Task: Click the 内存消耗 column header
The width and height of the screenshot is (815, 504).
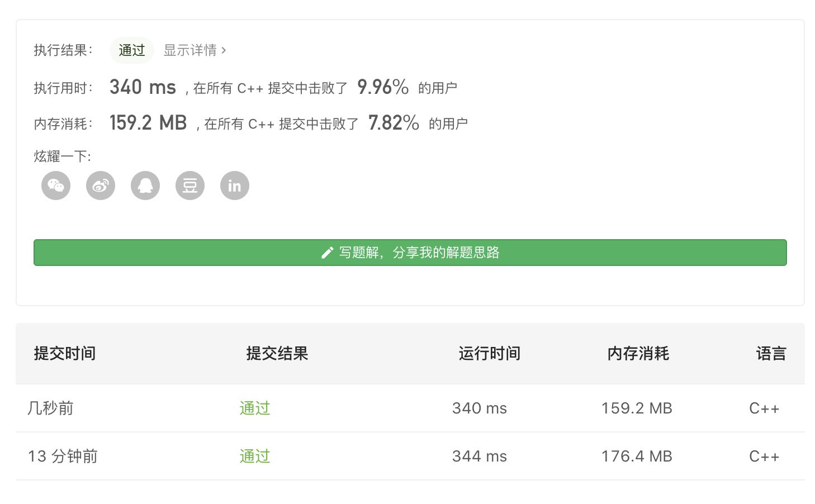Action: [638, 353]
